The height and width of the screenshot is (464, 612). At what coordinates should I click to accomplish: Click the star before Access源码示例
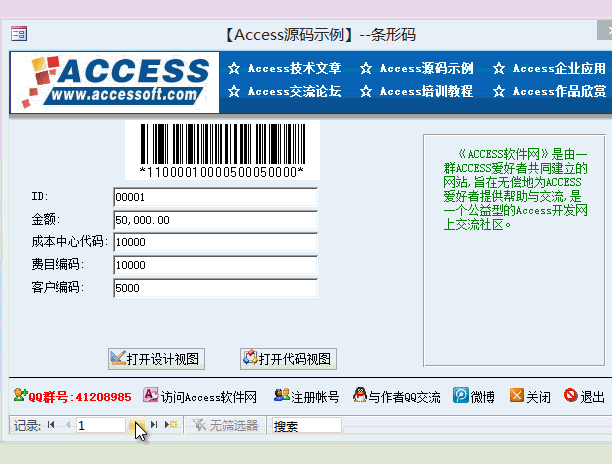pos(366,68)
